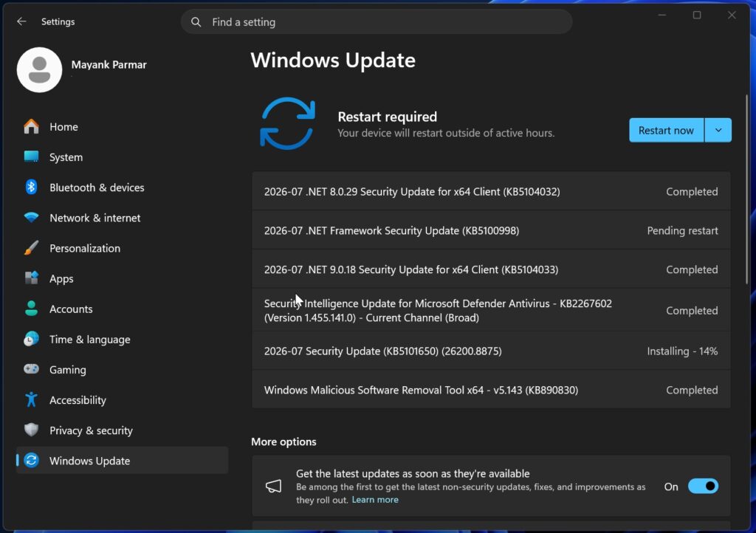Click the .NET 9.0.18 Security Update row
This screenshot has width=756, height=533.
point(491,269)
